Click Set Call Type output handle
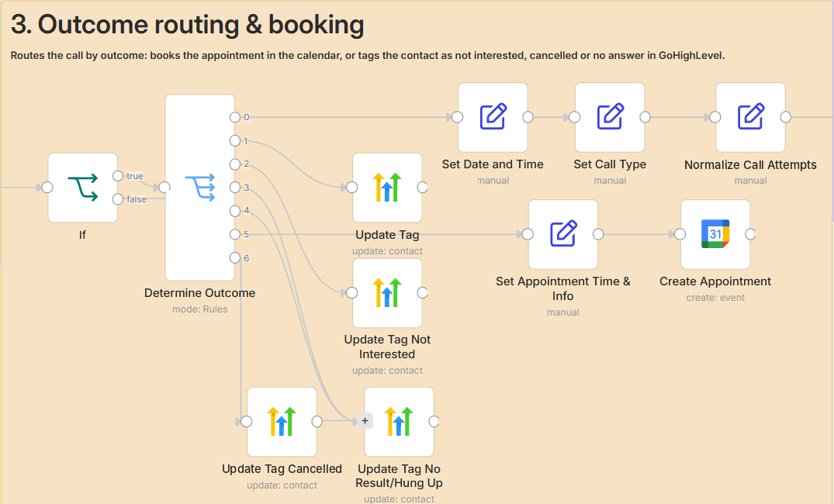The width and height of the screenshot is (834, 504). coord(645,117)
